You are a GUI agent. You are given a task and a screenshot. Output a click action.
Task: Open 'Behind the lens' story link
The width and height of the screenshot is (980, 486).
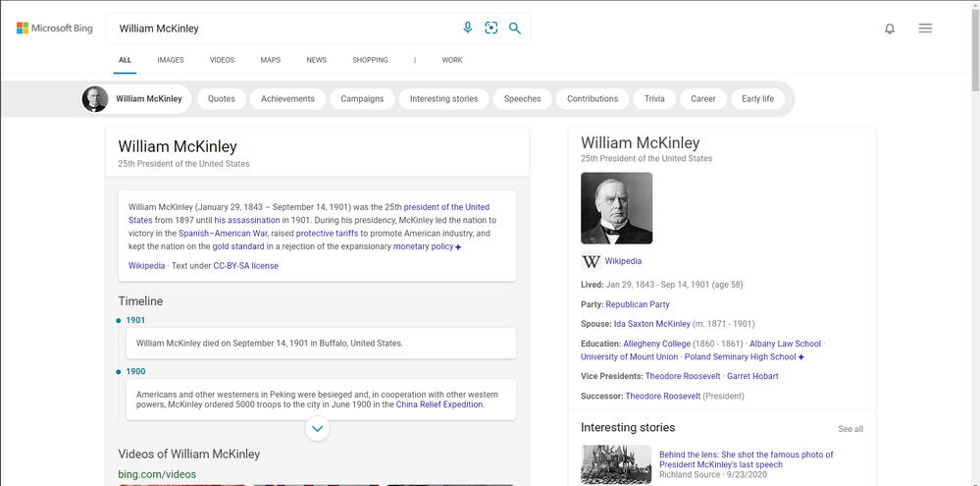click(747, 459)
